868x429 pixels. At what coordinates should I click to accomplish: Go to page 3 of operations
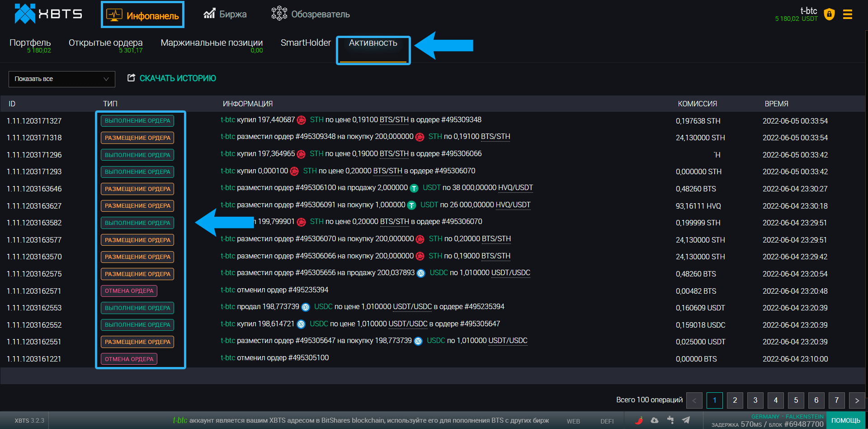click(x=755, y=400)
